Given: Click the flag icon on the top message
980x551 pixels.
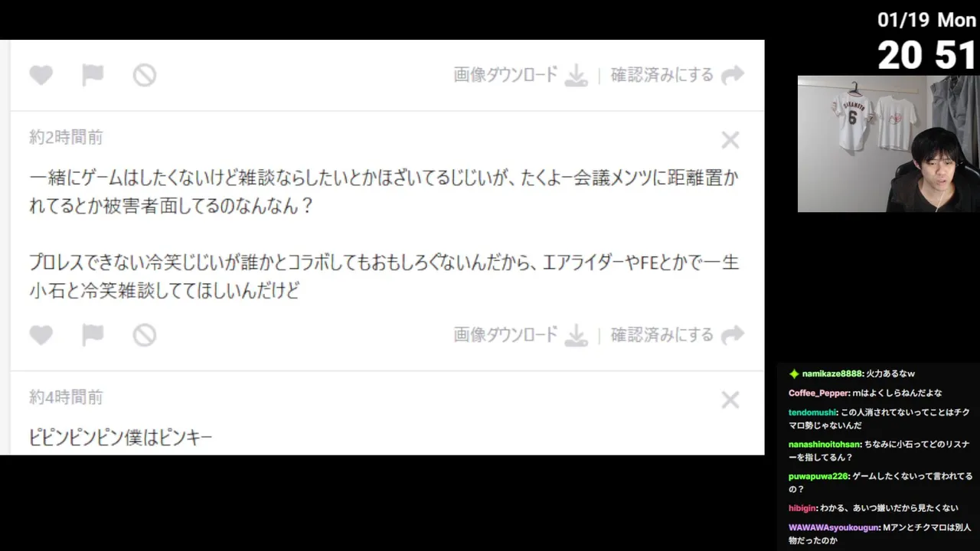Looking at the screenshot, I should (93, 75).
